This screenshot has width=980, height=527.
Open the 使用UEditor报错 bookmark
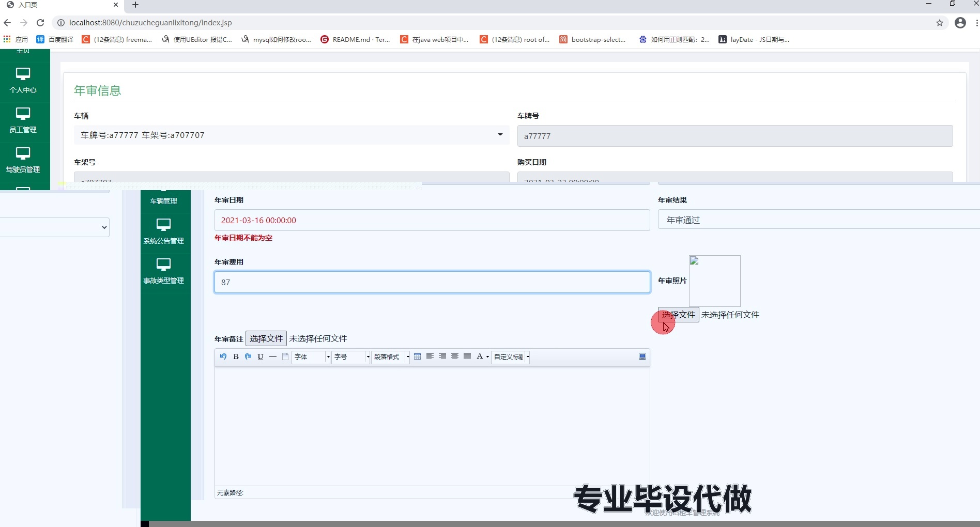(x=197, y=39)
